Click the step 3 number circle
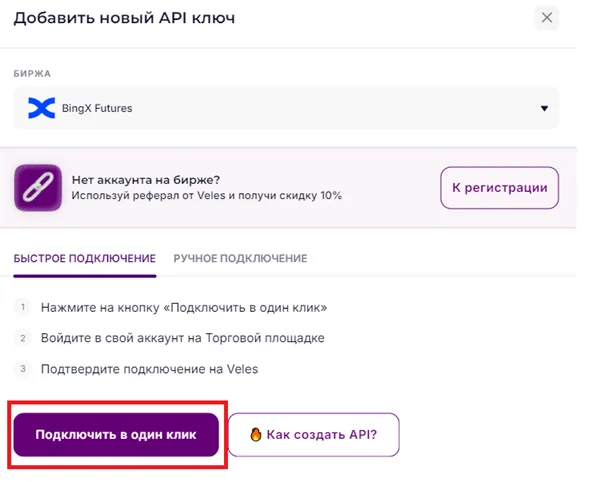 (22, 369)
